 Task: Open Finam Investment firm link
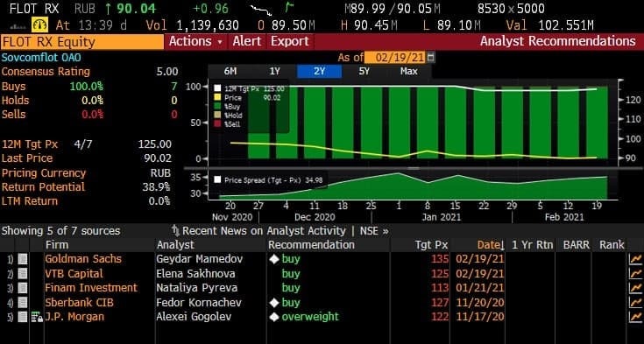91,288
